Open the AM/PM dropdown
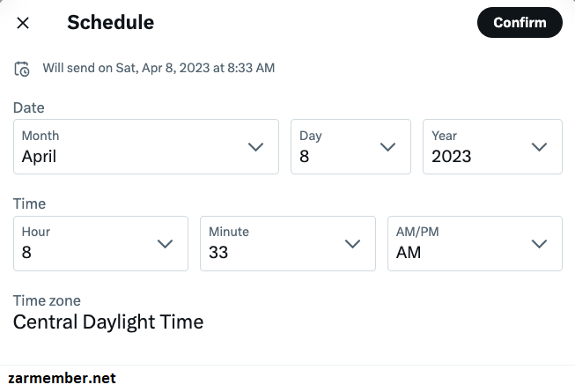 [475, 243]
